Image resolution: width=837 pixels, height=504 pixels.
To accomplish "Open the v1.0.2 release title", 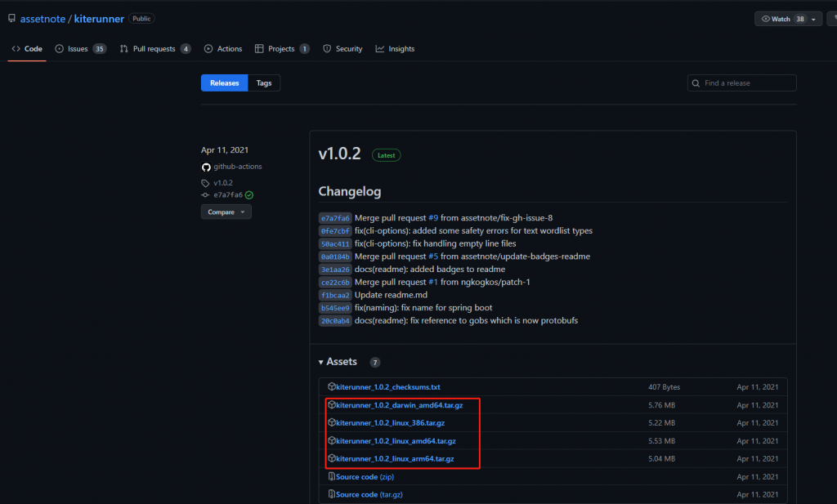I will pyautogui.click(x=339, y=154).
